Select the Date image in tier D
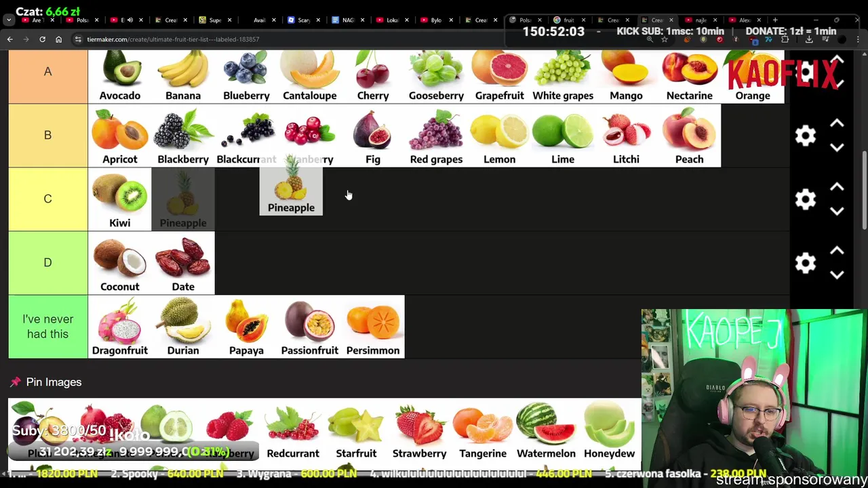This screenshot has height=488, width=868. pos(183,263)
